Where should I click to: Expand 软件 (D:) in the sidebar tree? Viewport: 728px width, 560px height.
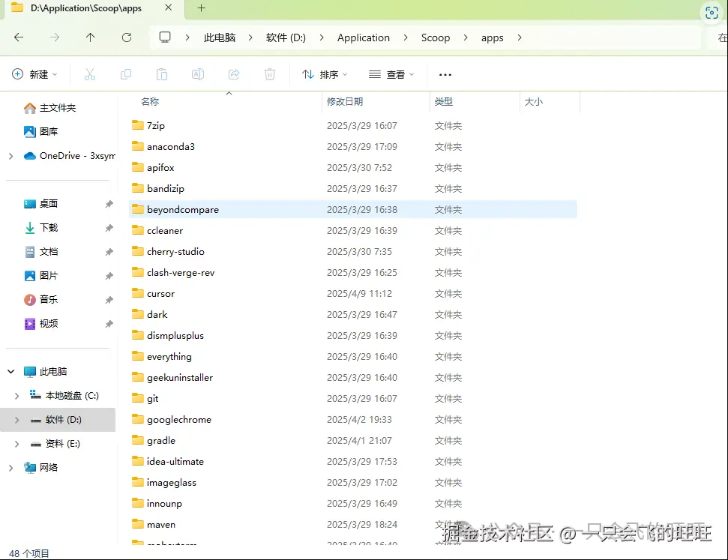(16, 420)
